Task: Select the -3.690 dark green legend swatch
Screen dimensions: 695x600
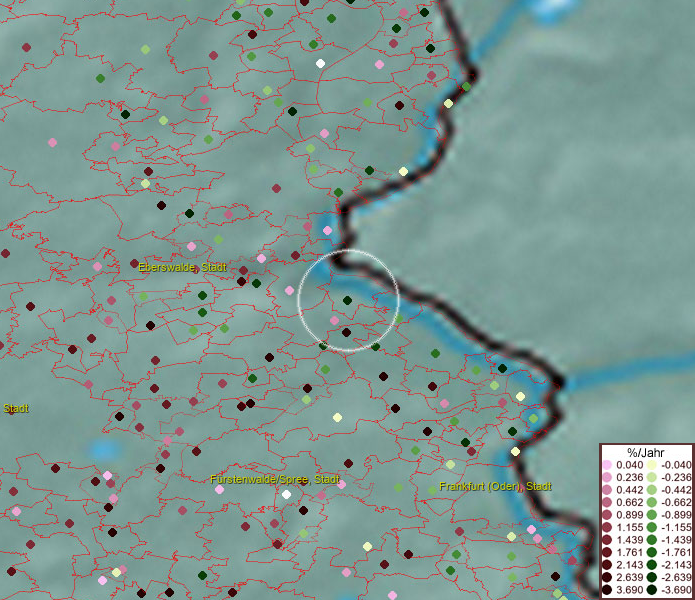Action: [x=652, y=590]
